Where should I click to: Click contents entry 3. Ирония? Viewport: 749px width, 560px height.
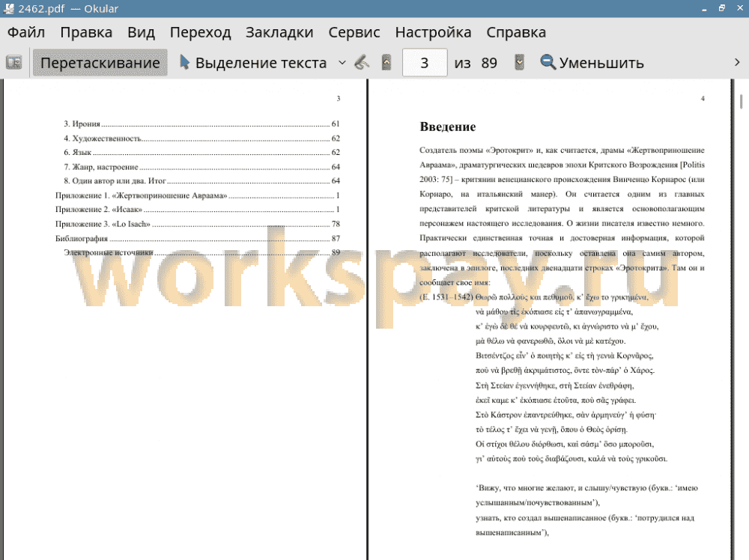(x=201, y=124)
